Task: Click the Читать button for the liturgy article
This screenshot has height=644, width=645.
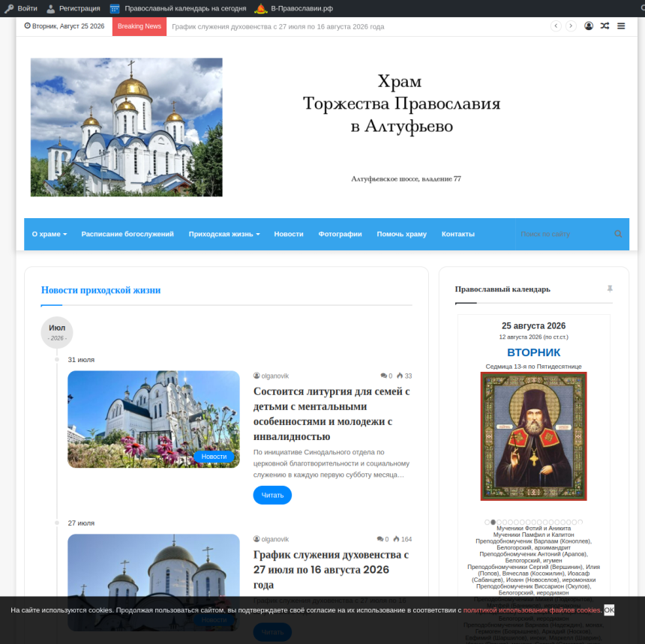Action: click(272, 495)
